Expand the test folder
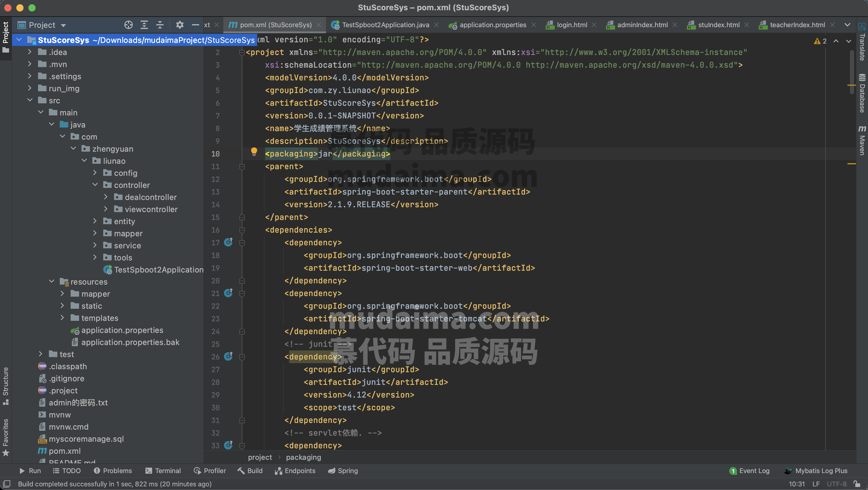The height and width of the screenshot is (490, 868). pyautogui.click(x=40, y=354)
